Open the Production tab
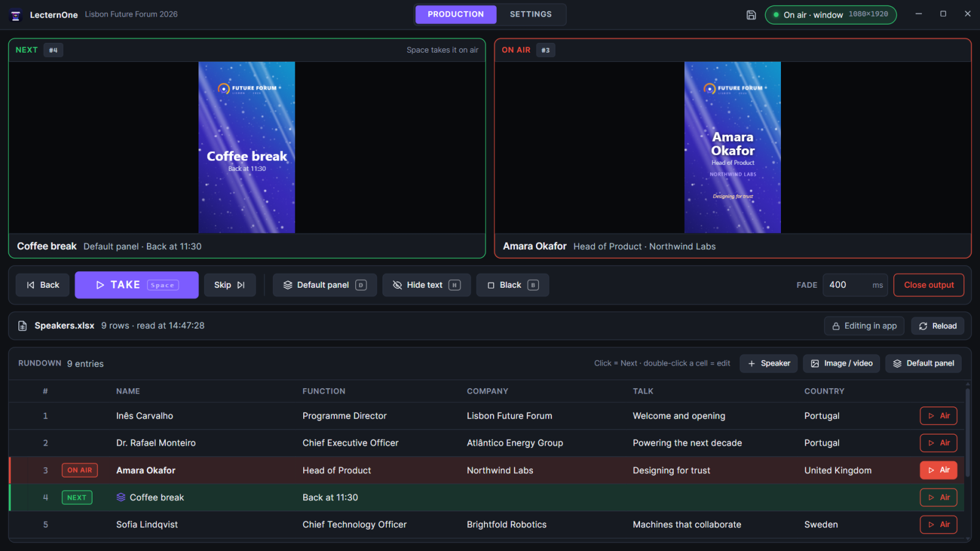Image resolution: width=980 pixels, height=551 pixels. [x=456, y=14]
